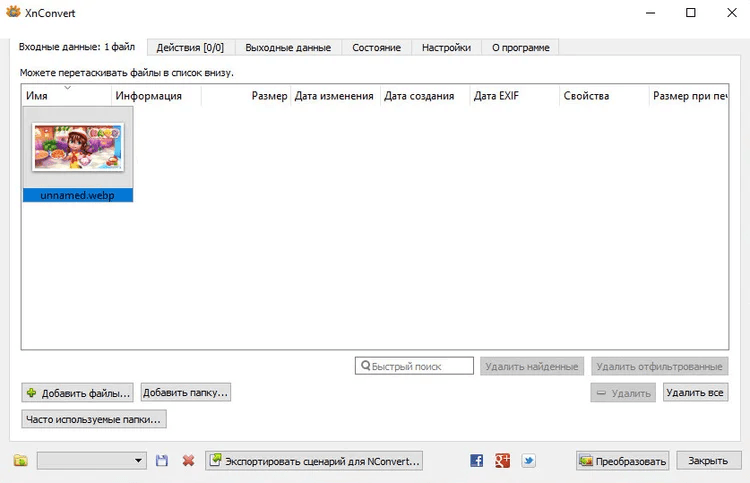Click the open folder icon at bottom left

(x=21, y=461)
